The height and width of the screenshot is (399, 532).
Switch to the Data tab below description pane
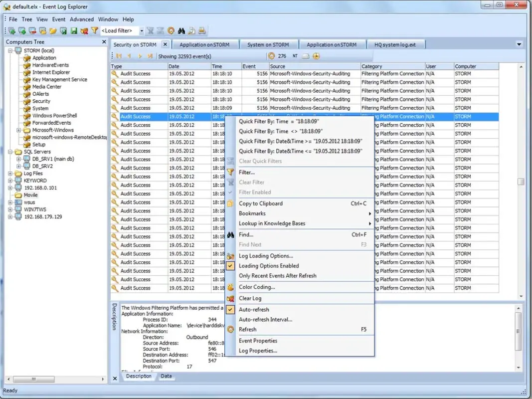167,377
